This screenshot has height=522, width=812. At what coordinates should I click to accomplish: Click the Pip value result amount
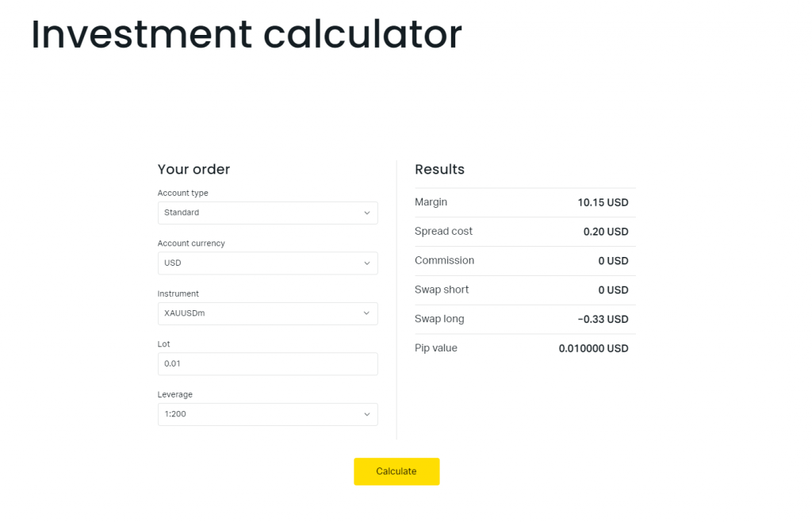(x=593, y=348)
